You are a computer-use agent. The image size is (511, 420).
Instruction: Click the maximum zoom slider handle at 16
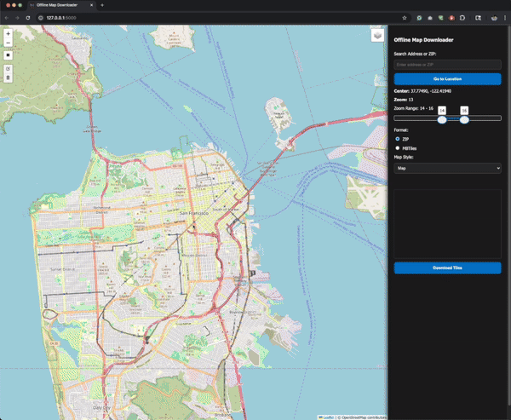(x=464, y=119)
